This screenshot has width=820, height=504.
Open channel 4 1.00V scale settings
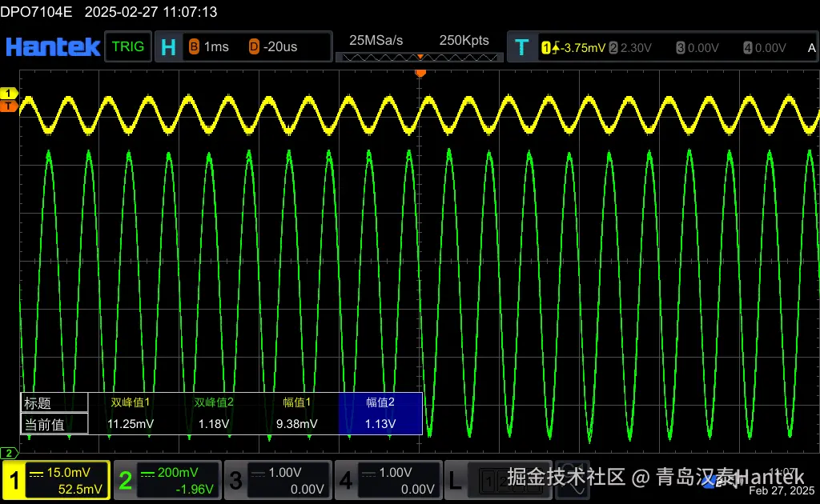(387, 473)
